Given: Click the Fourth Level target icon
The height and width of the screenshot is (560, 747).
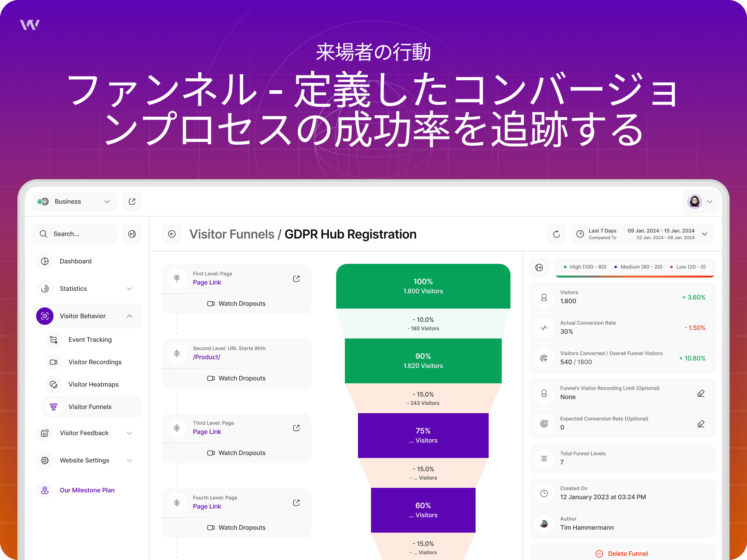Looking at the screenshot, I should point(177,503).
